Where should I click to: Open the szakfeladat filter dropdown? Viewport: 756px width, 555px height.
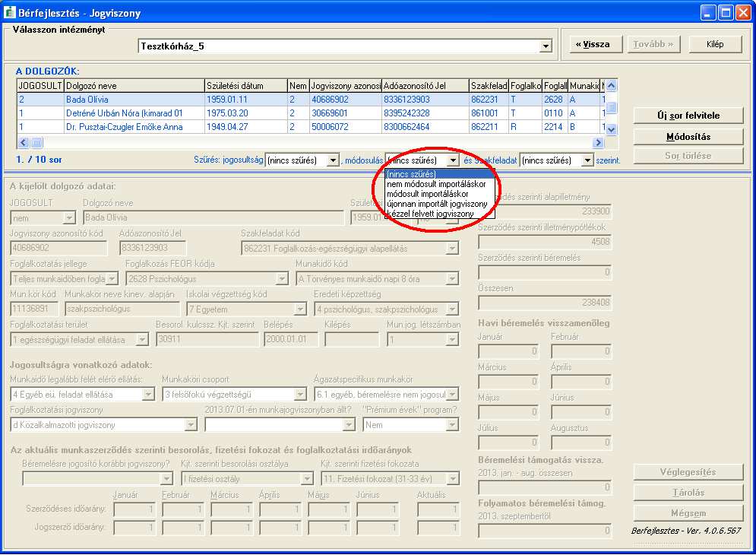tap(587, 160)
